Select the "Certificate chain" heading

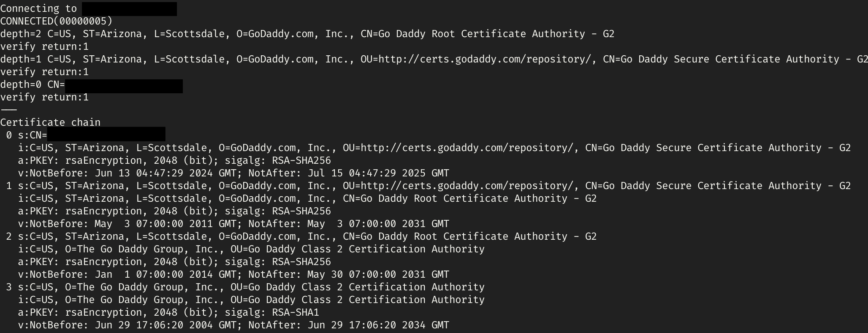(x=50, y=122)
